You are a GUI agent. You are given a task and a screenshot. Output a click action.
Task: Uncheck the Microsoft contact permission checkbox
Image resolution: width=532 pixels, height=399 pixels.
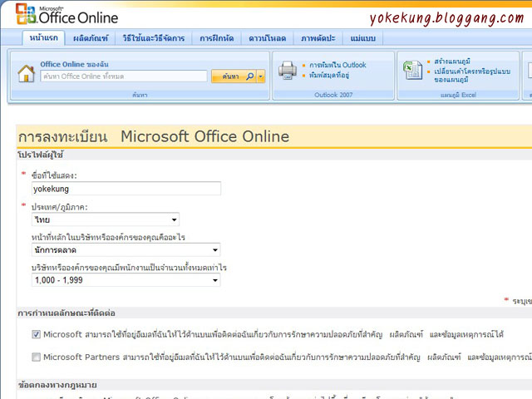click(x=36, y=334)
